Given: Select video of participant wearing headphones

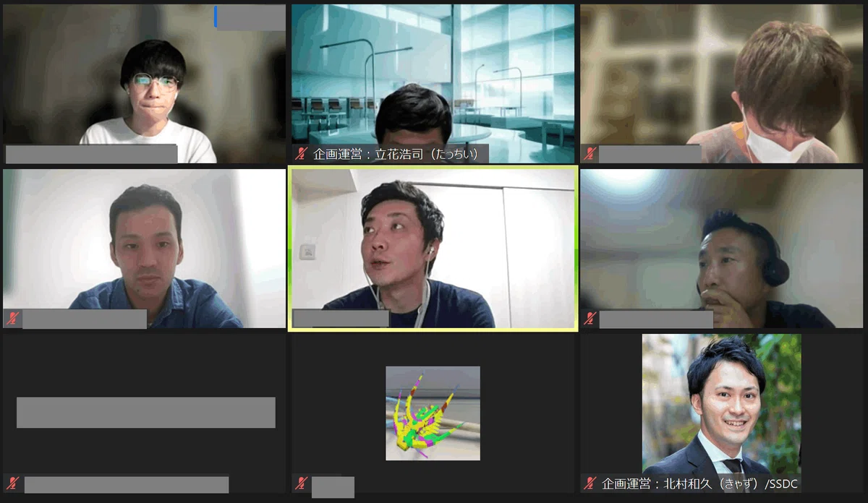Looking at the screenshot, I should tap(722, 249).
